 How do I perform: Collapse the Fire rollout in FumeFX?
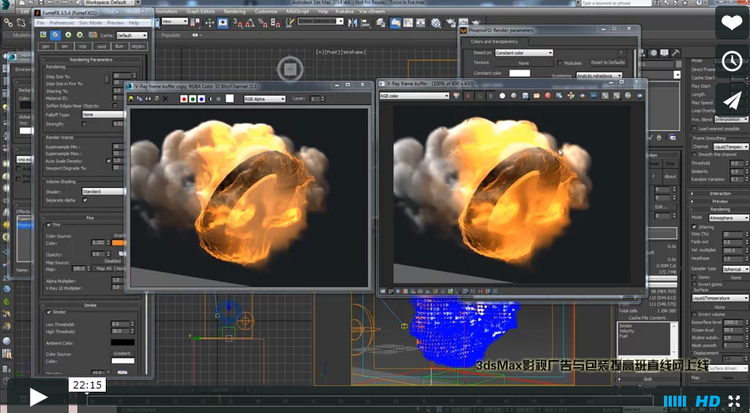tap(91, 218)
